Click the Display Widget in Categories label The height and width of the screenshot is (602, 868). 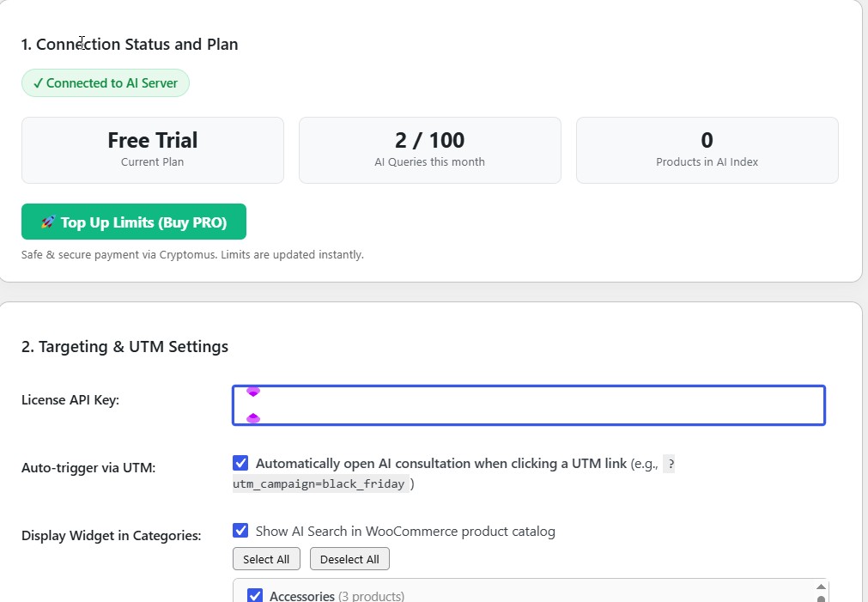click(112, 536)
